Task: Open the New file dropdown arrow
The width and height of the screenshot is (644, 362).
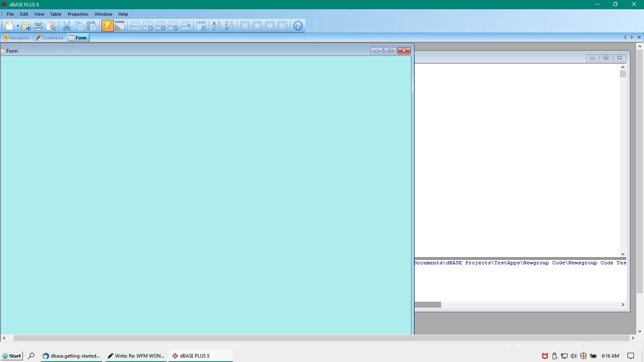Action: (18, 26)
